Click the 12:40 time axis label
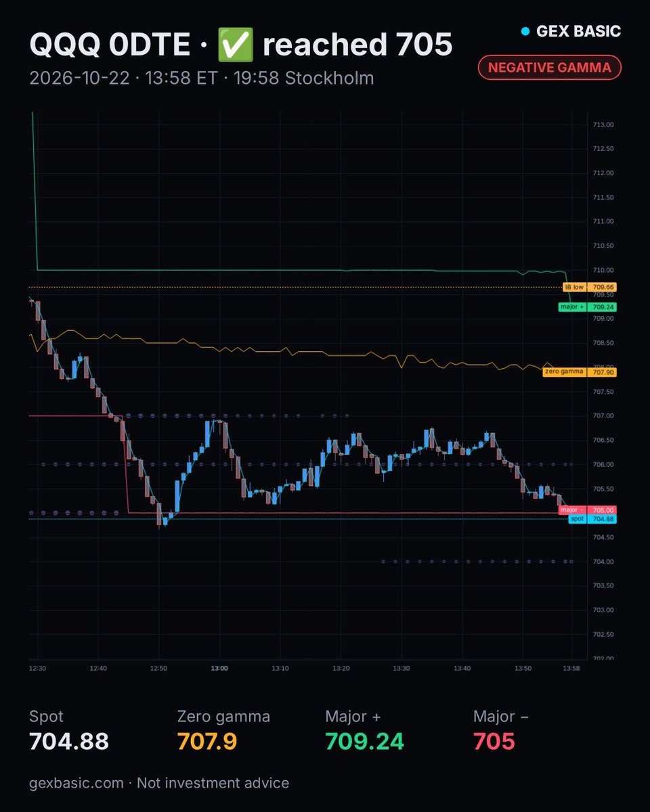Image resolution: width=650 pixels, height=812 pixels. [x=98, y=668]
